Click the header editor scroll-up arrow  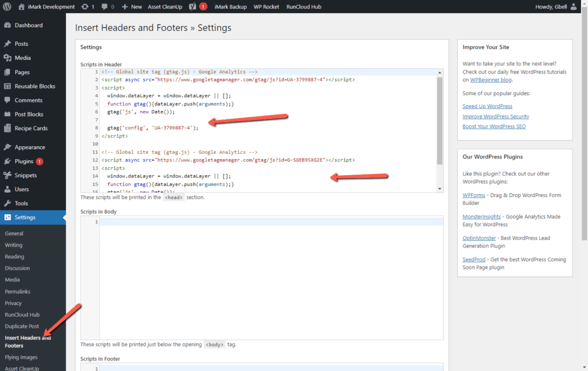439,72
